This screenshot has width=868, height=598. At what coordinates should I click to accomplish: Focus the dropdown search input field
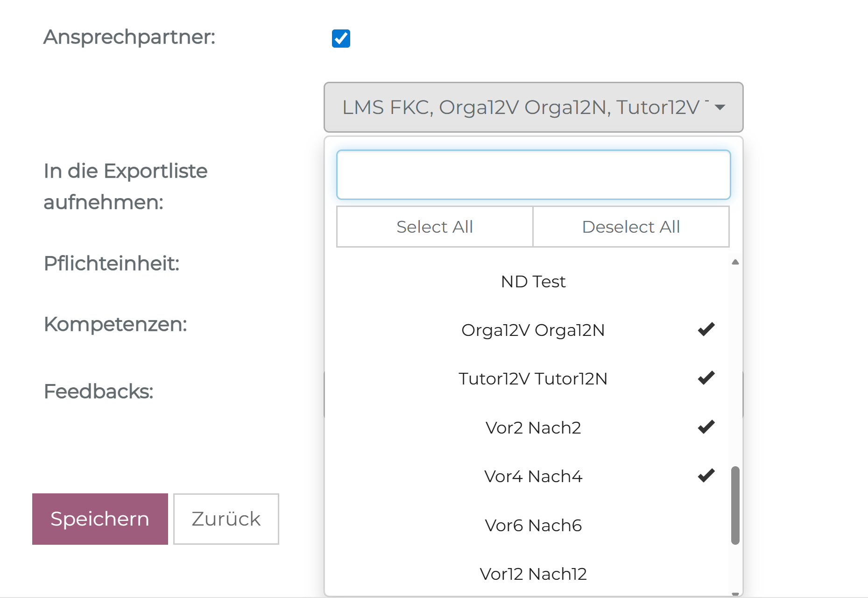click(533, 175)
